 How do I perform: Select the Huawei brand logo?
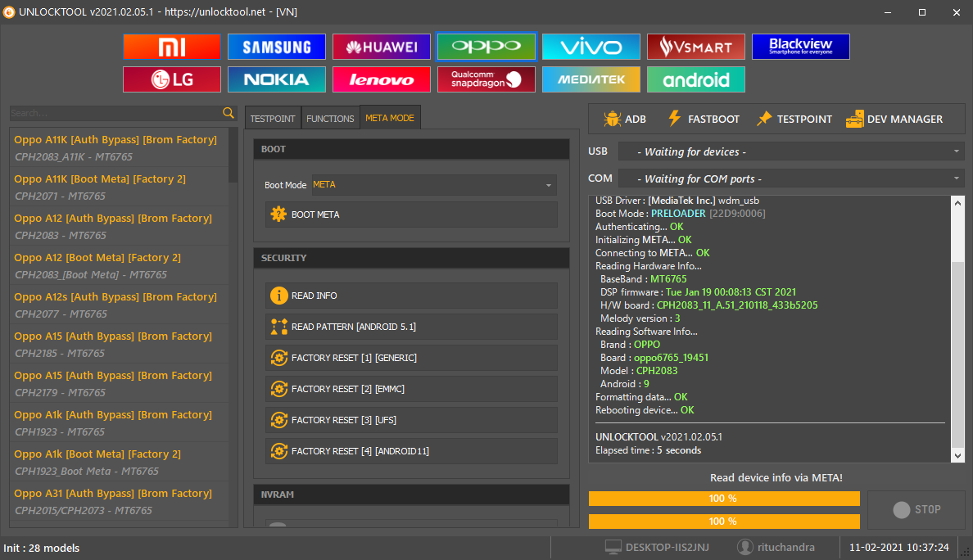pos(382,47)
